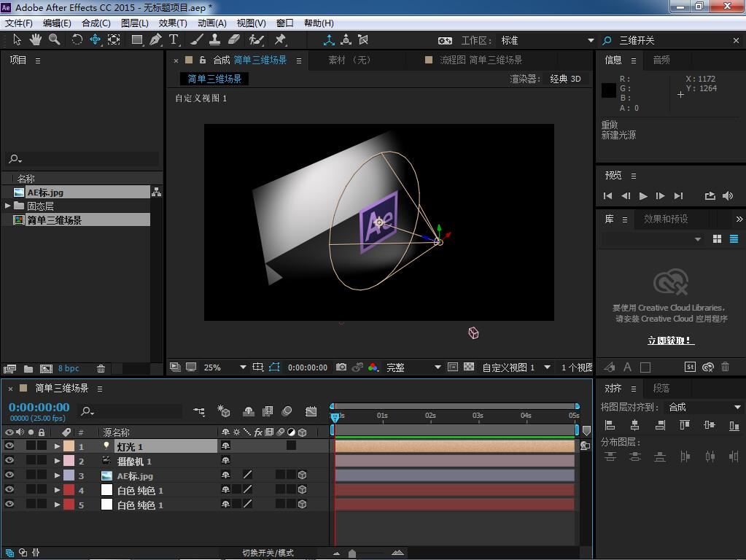
Task: Hide the 灯光 1 layer
Action: (x=9, y=446)
